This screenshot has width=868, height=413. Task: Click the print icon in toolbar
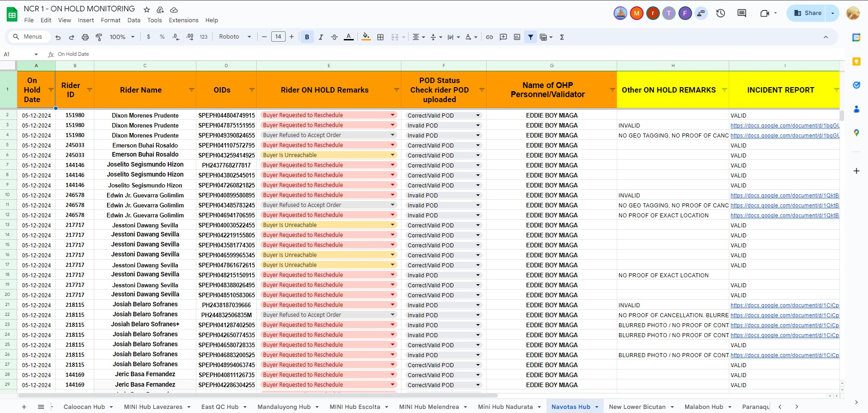click(85, 37)
